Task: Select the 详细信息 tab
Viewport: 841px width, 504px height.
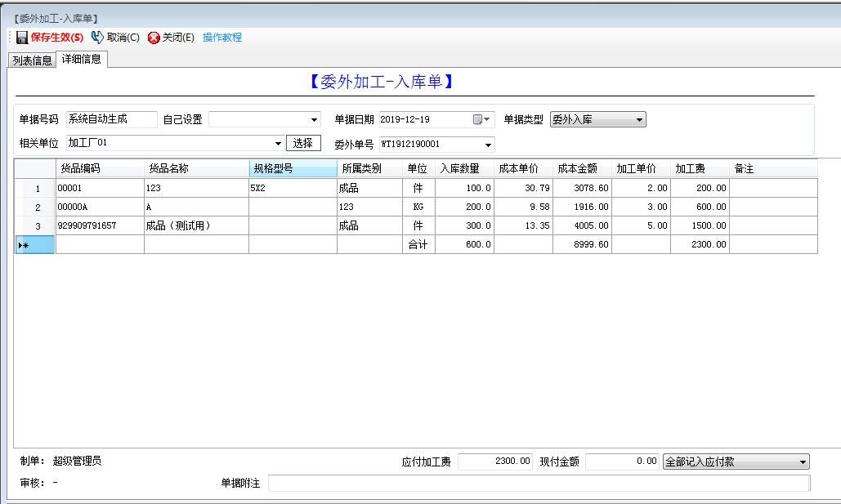Action: pyautogui.click(x=82, y=60)
